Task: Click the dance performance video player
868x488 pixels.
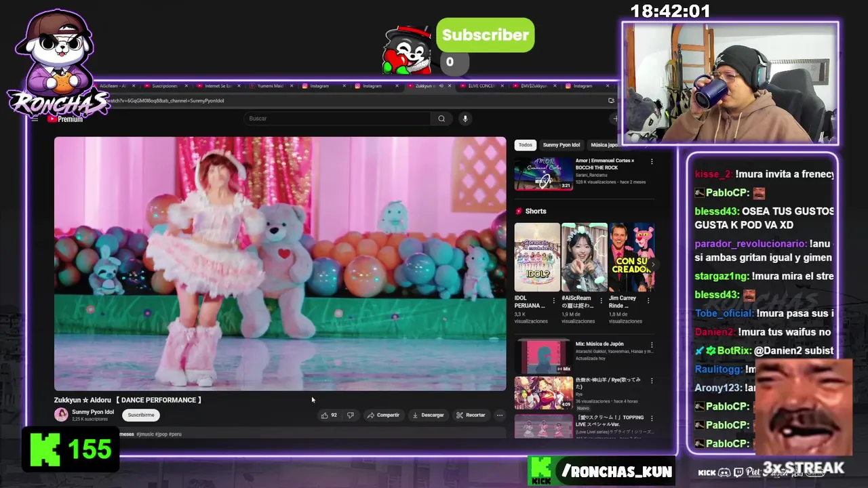Action: coord(280,264)
